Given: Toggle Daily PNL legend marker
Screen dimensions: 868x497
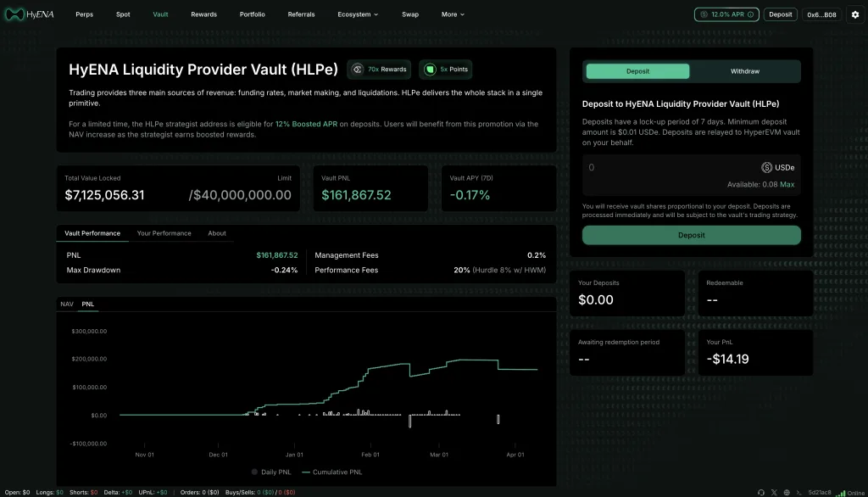Looking at the screenshot, I should (x=254, y=472).
